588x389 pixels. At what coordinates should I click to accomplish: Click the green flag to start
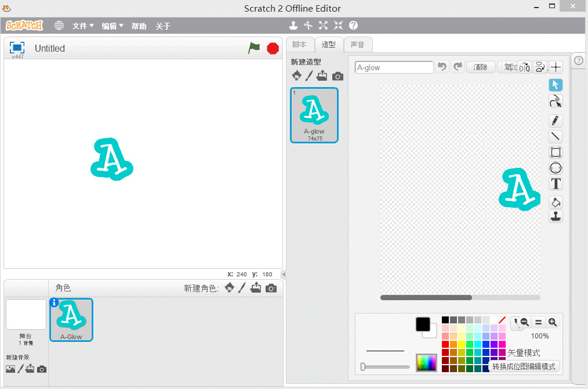click(x=254, y=48)
